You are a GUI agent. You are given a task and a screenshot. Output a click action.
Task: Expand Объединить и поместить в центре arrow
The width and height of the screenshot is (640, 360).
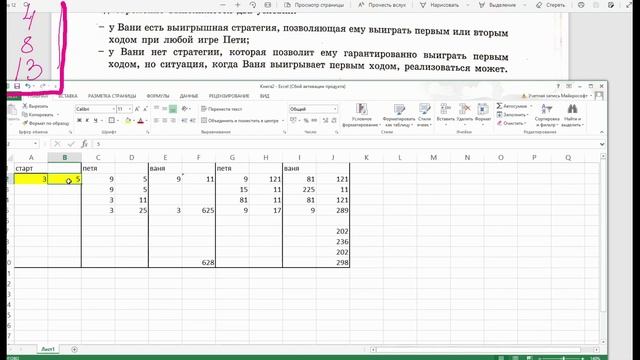coord(283,120)
